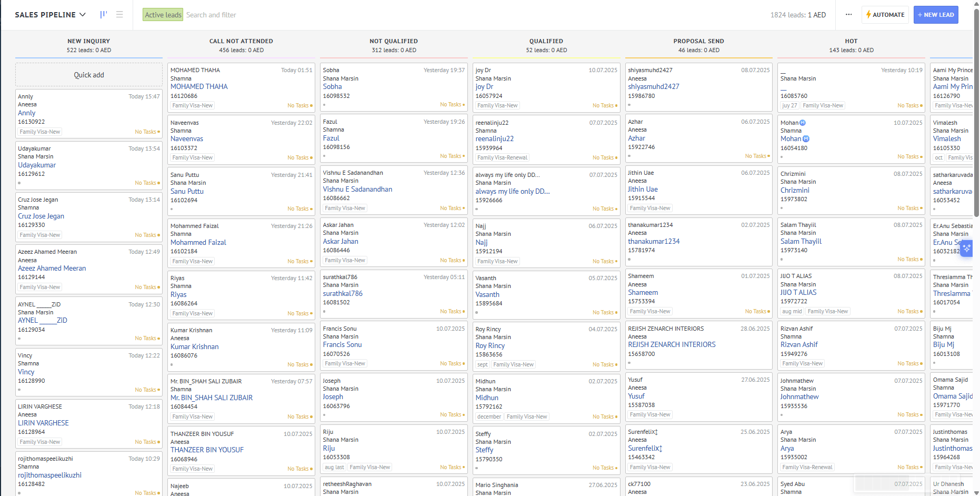The image size is (980, 496).
Task: Open the Udayakumar lead link
Action: point(37,165)
